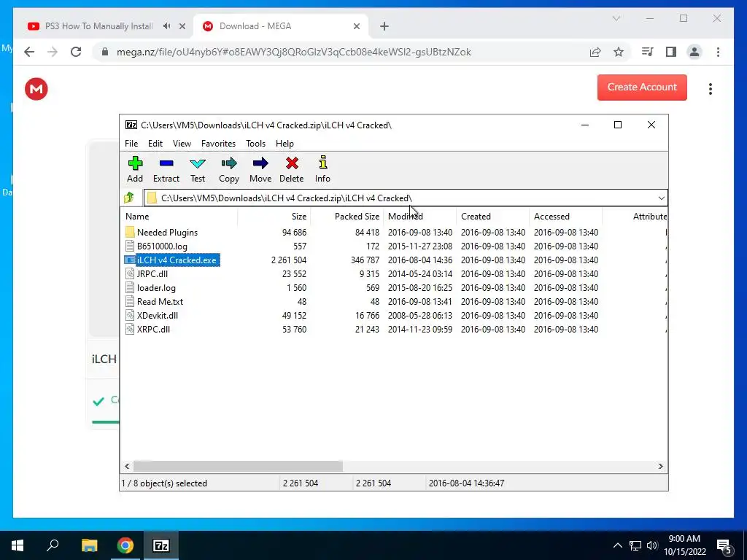Open the notification center icon
The image size is (747, 560).
(x=724, y=545)
